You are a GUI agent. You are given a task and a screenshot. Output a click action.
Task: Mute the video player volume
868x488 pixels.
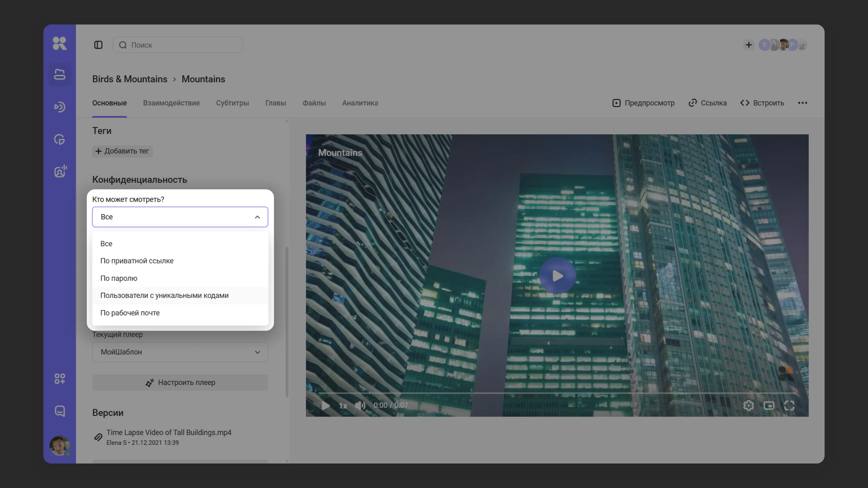click(360, 406)
